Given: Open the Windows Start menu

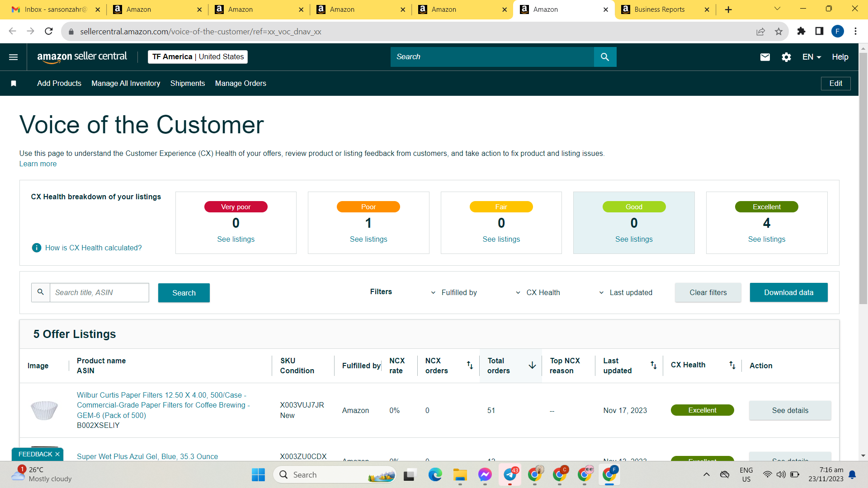Looking at the screenshot, I should point(258,475).
